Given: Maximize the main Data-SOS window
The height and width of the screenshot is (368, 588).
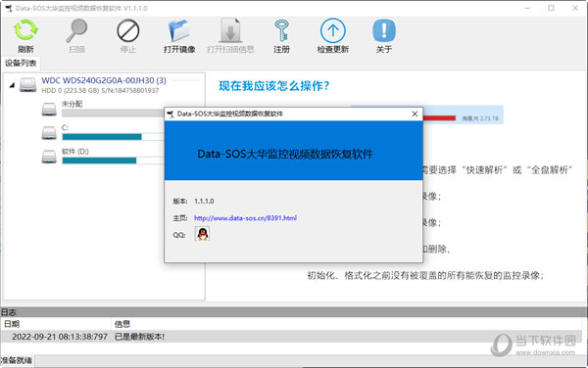Looking at the screenshot, I should click(x=551, y=8).
